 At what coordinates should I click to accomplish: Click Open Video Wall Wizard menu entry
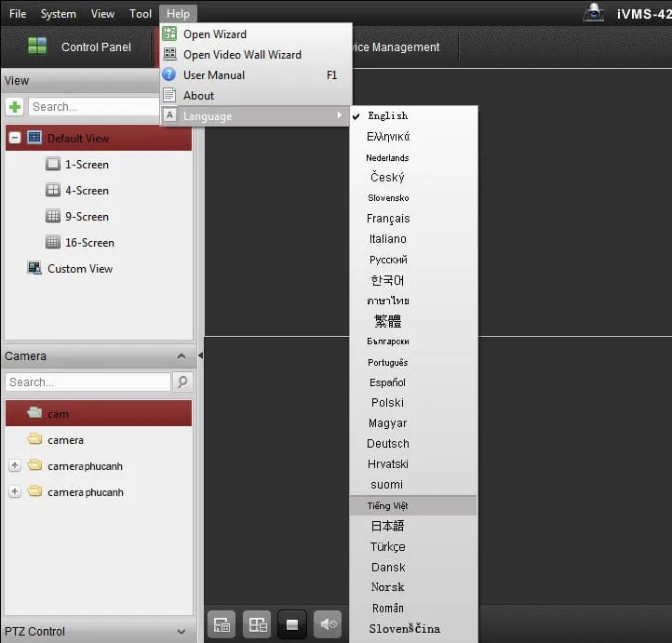point(242,55)
